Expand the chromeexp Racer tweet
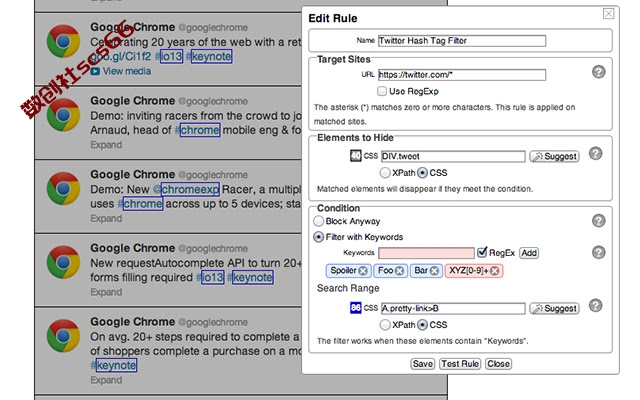 tap(106, 218)
